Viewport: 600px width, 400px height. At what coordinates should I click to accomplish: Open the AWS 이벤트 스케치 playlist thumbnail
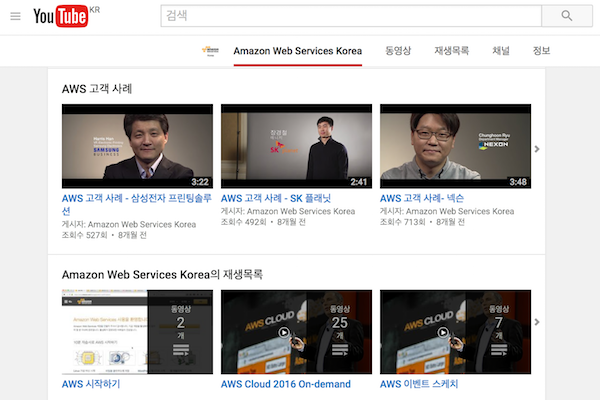click(455, 332)
